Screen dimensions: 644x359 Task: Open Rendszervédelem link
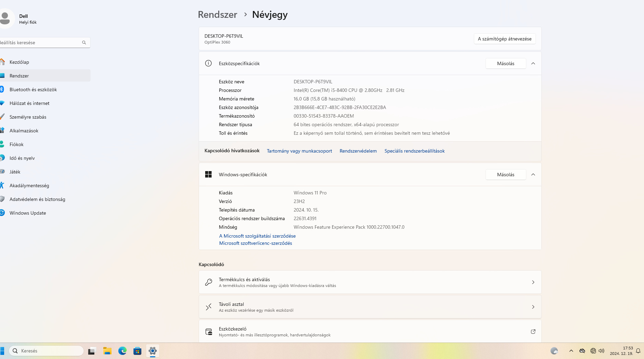coord(358,151)
